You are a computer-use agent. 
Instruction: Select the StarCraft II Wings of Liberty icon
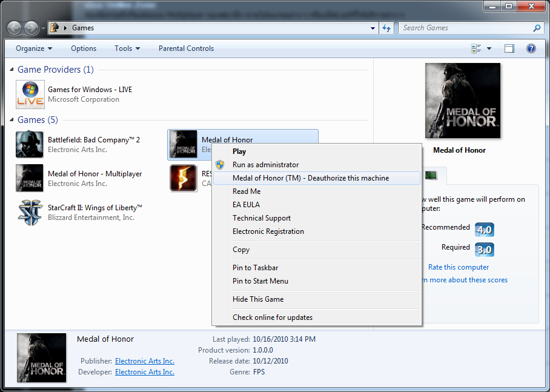click(x=29, y=212)
